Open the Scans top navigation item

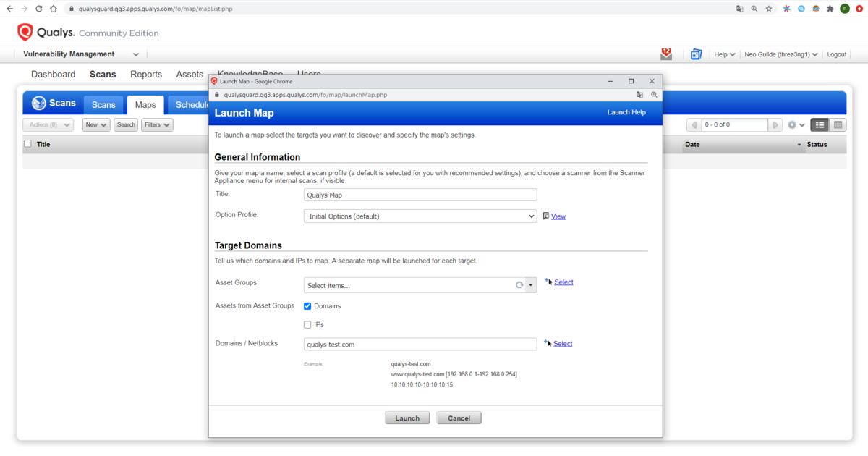point(103,74)
